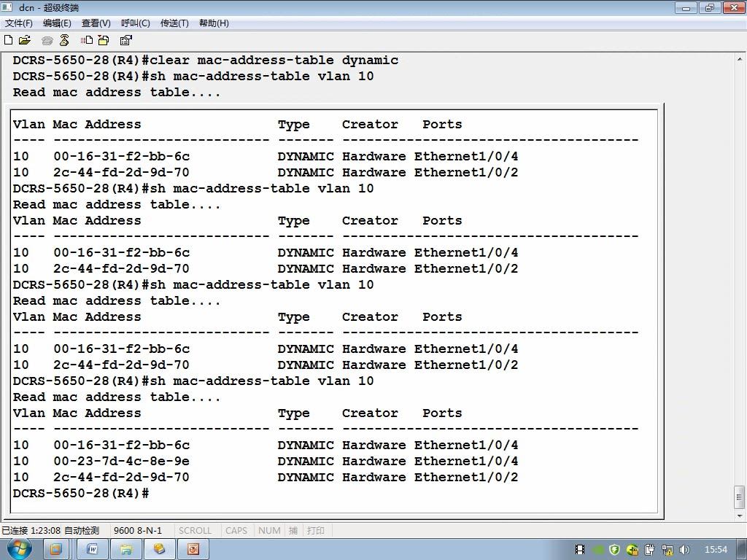The height and width of the screenshot is (560, 747).
Task: Click the Send file toolbar icon
Action: pos(87,40)
